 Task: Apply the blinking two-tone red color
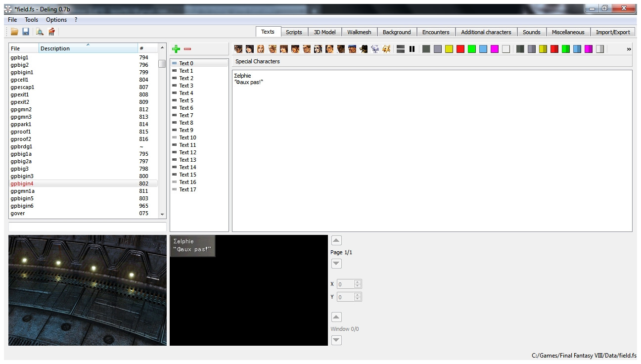coord(554,49)
